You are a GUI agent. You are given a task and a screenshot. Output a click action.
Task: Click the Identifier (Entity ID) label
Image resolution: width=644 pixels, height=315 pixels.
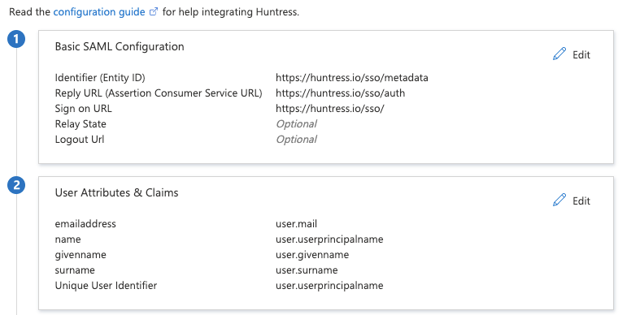[x=100, y=77]
